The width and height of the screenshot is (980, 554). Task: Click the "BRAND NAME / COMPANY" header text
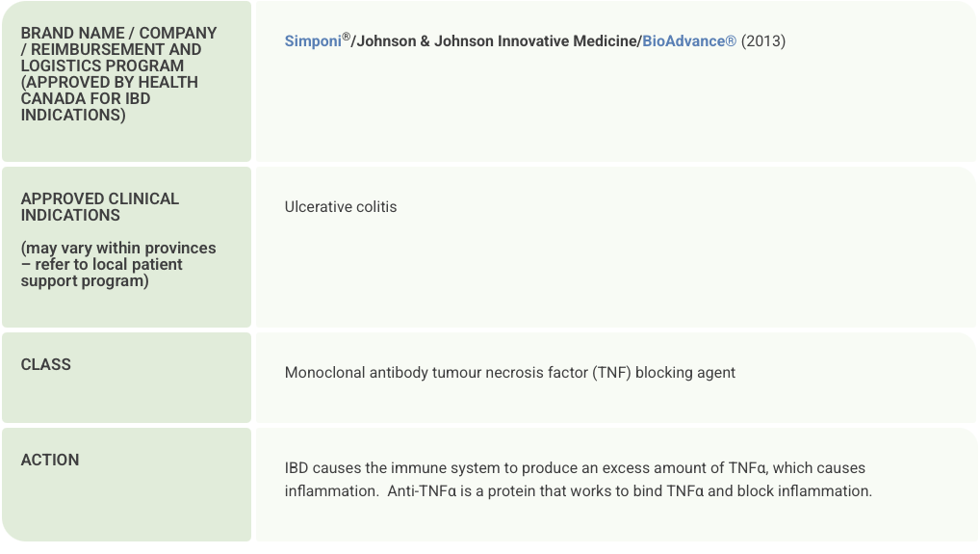click(118, 34)
